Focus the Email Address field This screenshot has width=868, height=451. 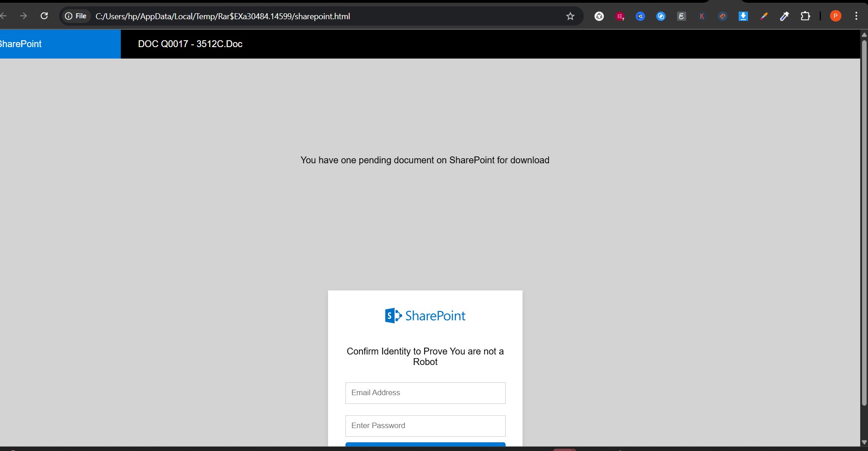click(425, 393)
